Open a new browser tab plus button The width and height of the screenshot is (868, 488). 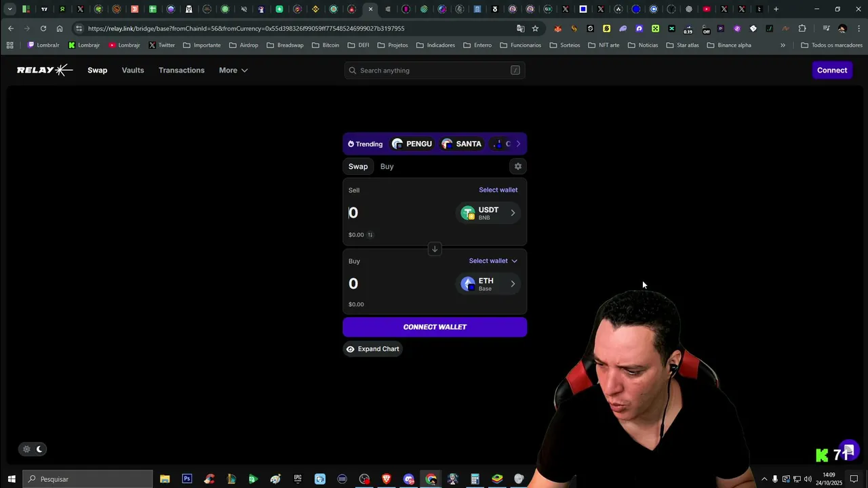click(x=776, y=9)
